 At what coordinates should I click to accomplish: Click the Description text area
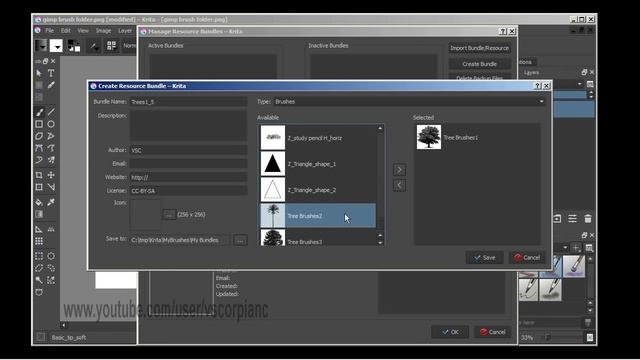click(x=188, y=126)
